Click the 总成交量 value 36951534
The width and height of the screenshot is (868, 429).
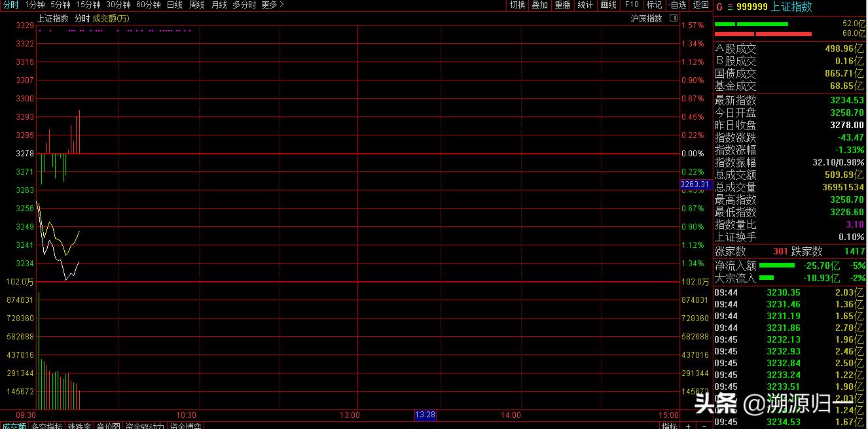tap(843, 187)
